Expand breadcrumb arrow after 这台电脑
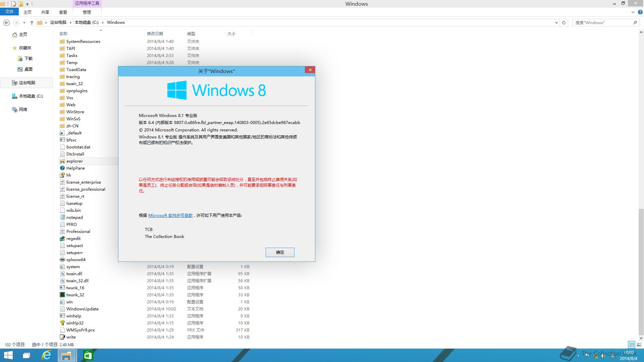Screen dimensions: 644x362 coord(70,22)
